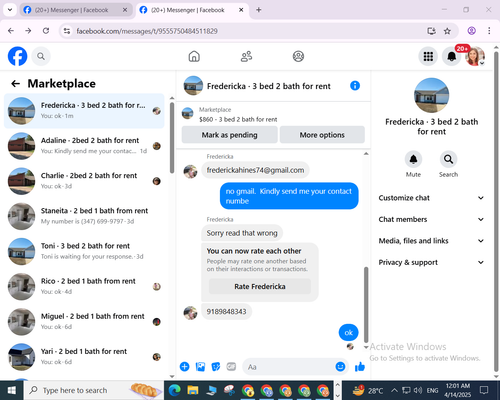
Task: Open Rico 2 bed 1 bath conversation
Action: click(84, 286)
